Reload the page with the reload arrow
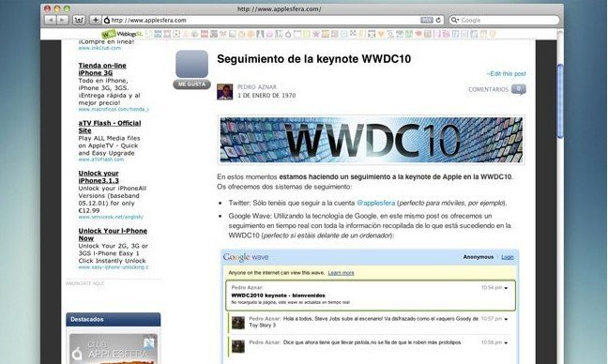 pyautogui.click(x=438, y=20)
